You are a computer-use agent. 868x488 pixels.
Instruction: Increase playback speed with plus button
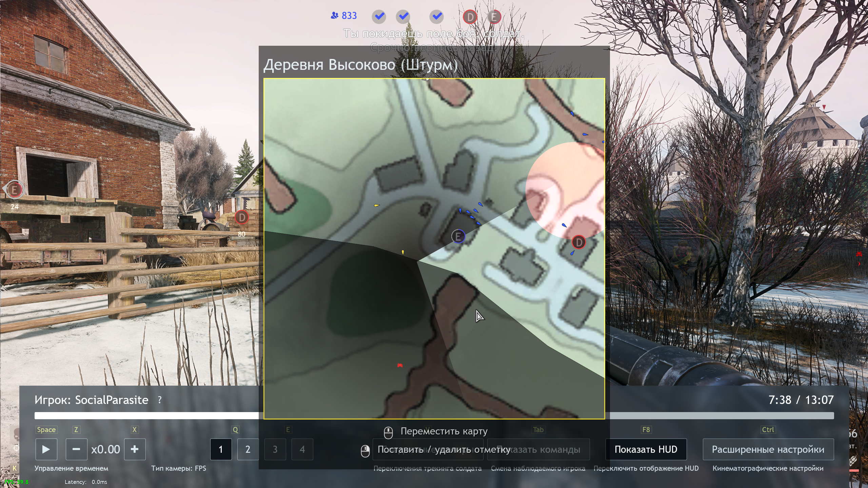[x=135, y=449]
